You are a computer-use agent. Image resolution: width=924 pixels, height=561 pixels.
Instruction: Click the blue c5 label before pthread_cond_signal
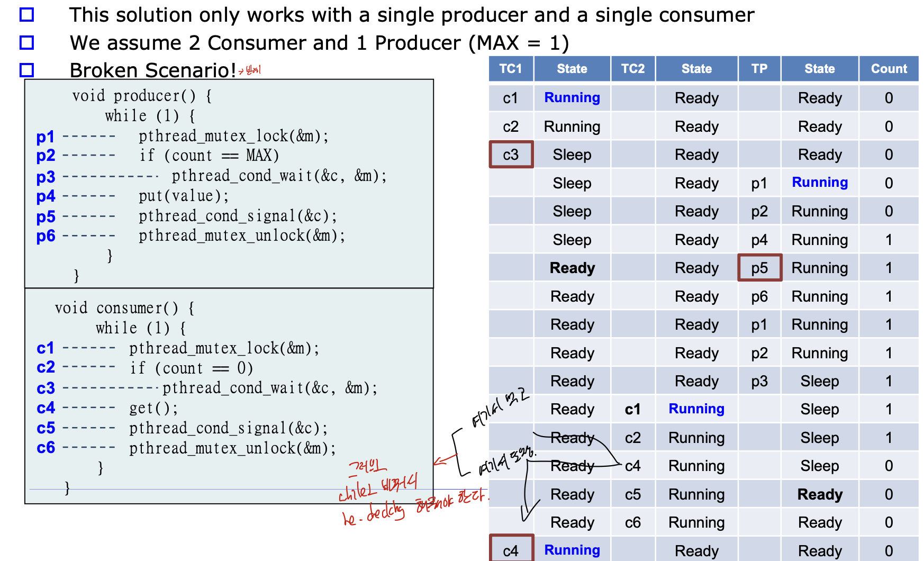(x=46, y=428)
